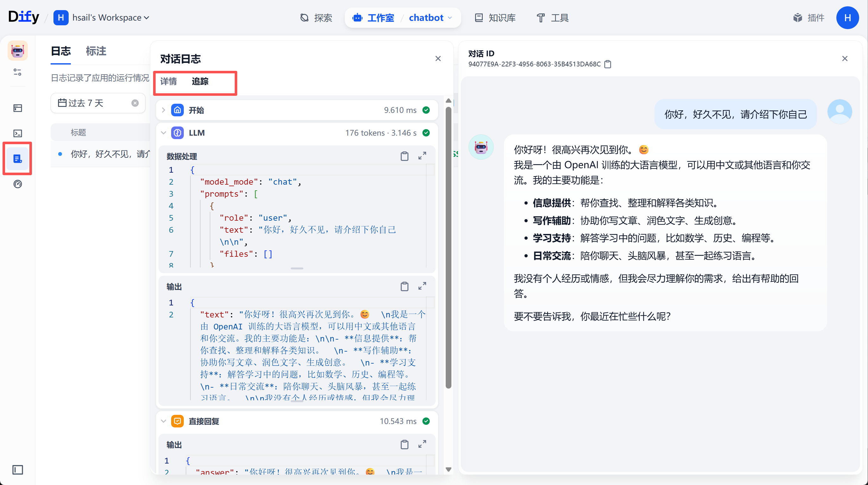Collapse the sidebar with the bottom panel icon
The height and width of the screenshot is (485, 868).
click(17, 470)
